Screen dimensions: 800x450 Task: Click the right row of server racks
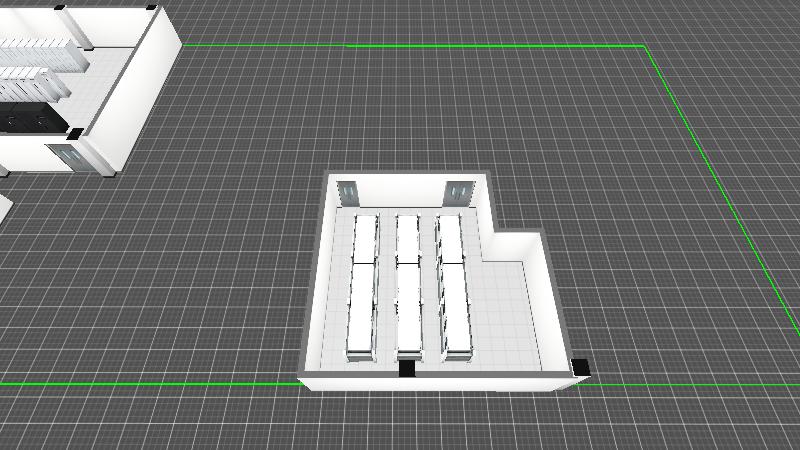tap(454, 290)
